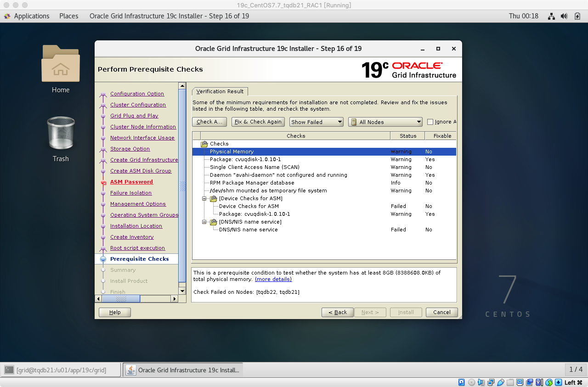Click the VirtualBox shared folders status icon
Image resolution: width=588 pixels, height=387 pixels.
510,382
